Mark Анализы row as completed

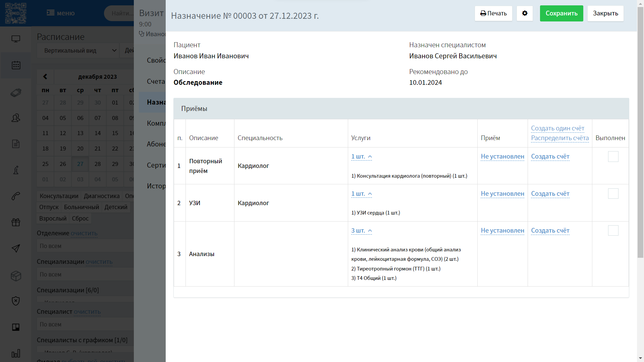point(613,230)
